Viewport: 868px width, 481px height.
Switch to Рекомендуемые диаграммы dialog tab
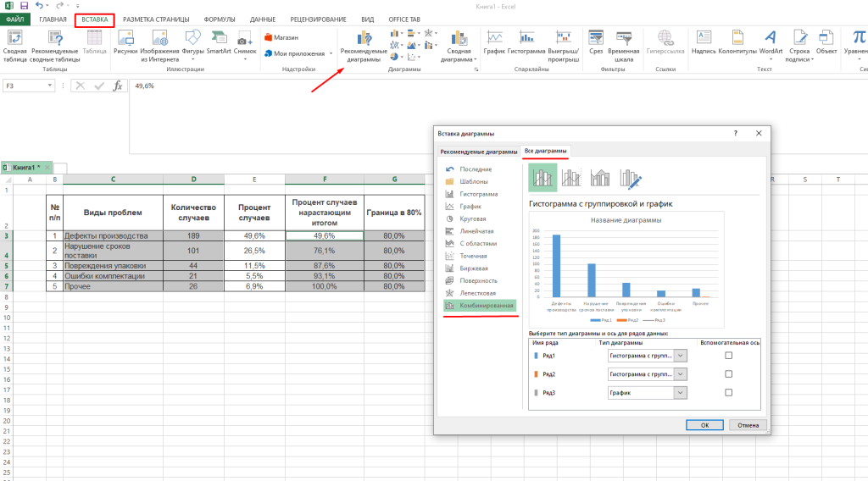[479, 152]
